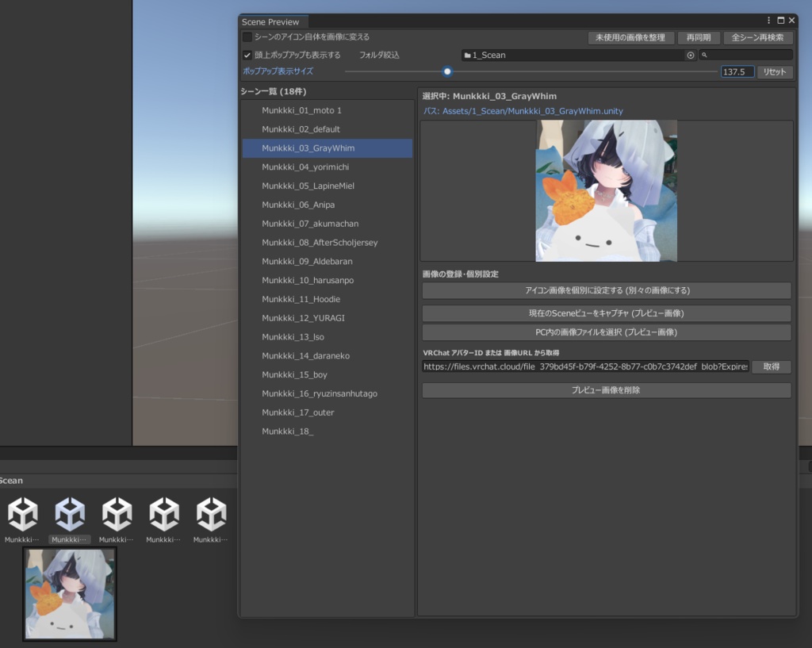Image resolution: width=812 pixels, height=648 pixels.
Task: Select Munkkki_09_Aldebaran in scene list
Action: 327,262
